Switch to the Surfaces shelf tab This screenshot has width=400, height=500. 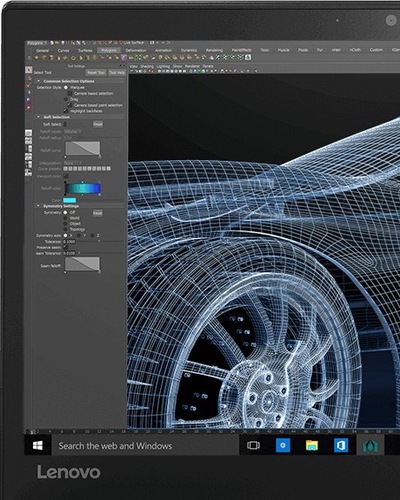coord(85,50)
